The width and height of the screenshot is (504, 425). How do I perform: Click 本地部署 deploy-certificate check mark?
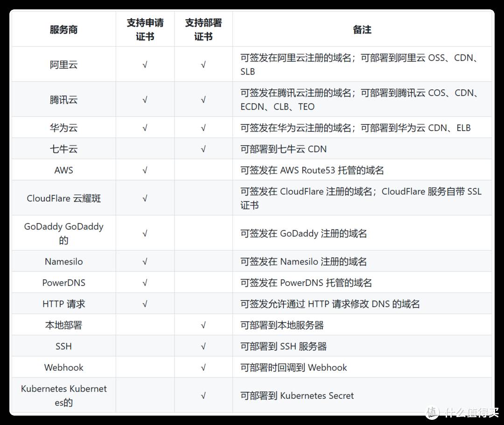203,326
